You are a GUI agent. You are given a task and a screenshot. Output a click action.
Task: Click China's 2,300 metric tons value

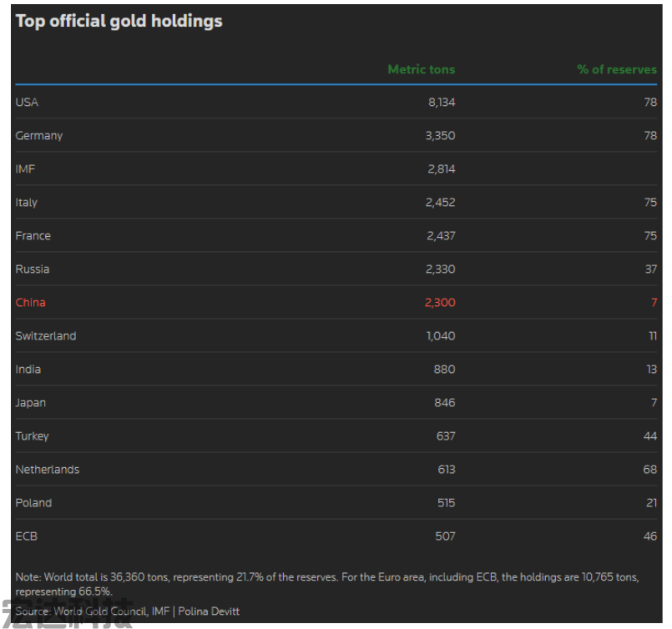point(440,302)
